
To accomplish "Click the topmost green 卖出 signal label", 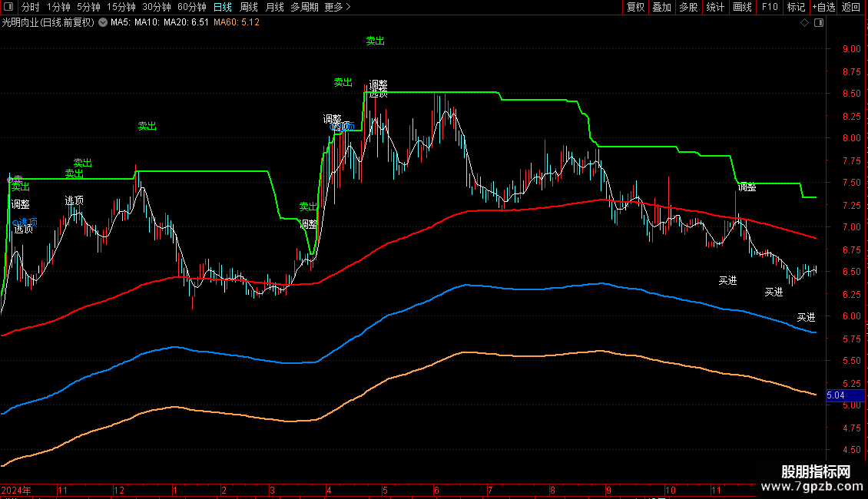I will point(376,41).
